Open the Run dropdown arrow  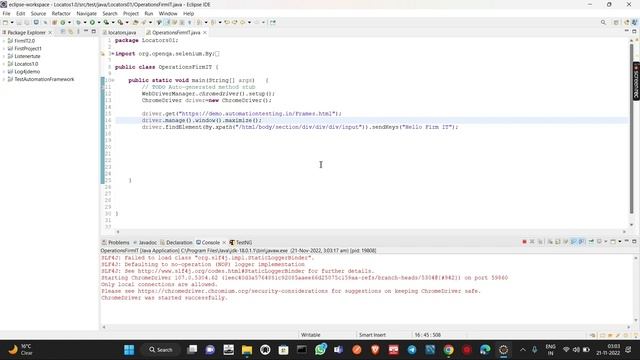pyautogui.click(x=99, y=22)
